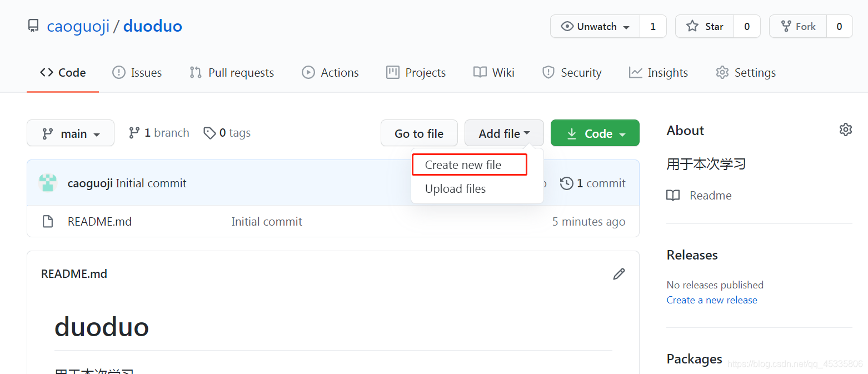The width and height of the screenshot is (868, 374).
Task: Switch to the Issues tab
Action: [x=137, y=73]
